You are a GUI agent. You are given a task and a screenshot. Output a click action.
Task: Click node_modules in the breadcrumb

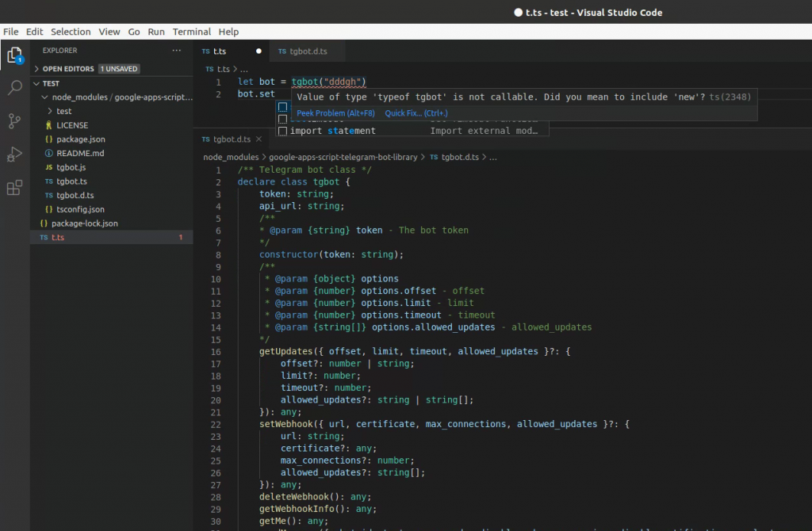tap(231, 157)
